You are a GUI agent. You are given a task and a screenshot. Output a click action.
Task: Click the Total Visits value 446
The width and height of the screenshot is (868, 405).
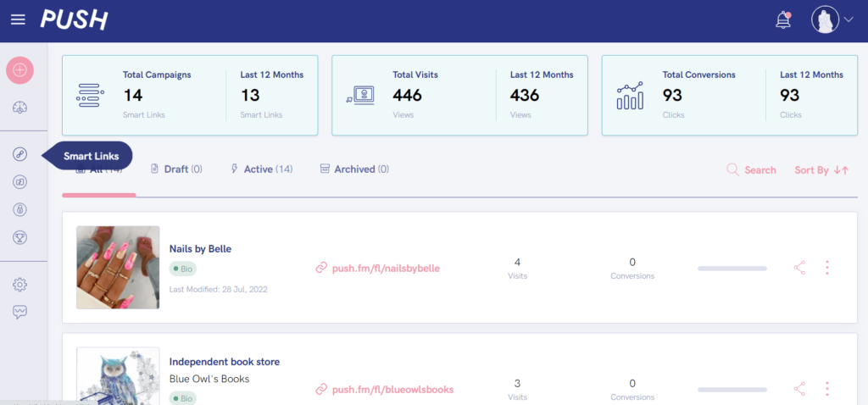coord(407,95)
